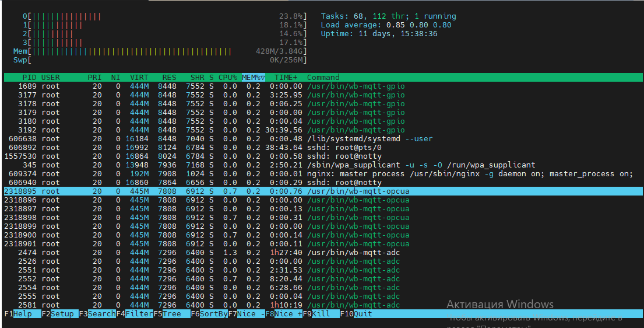Sort by the PID column header
This screenshot has height=328, width=644.
tap(29, 78)
